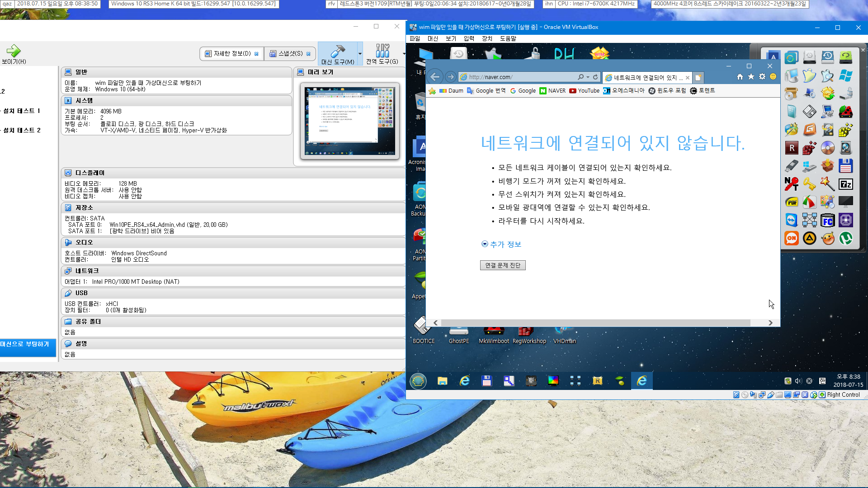This screenshot has height=488, width=868.
Task: Open the Google 번역 favorites link
Action: coord(486,91)
